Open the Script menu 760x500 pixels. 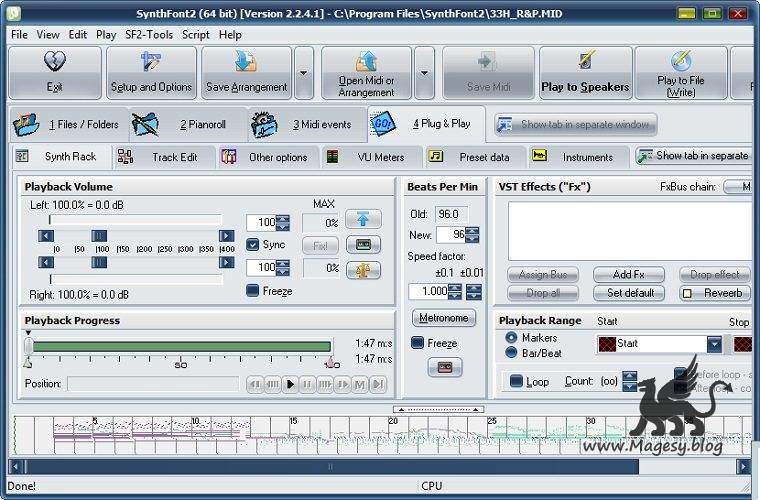coord(196,34)
